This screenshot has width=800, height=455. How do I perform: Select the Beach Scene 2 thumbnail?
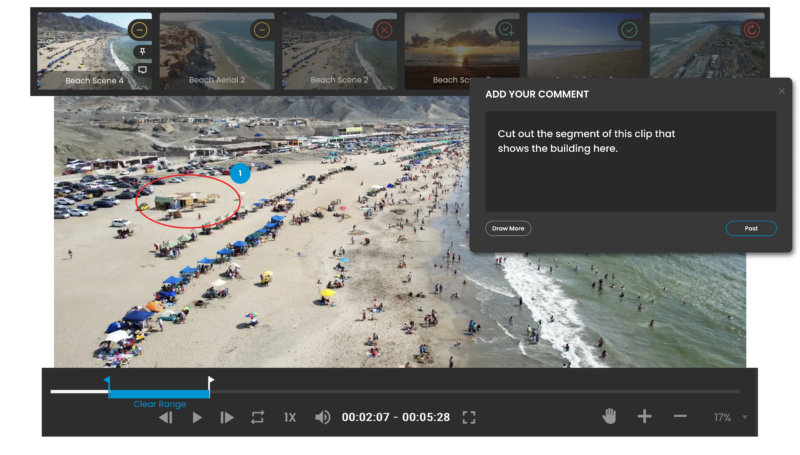pyautogui.click(x=339, y=51)
